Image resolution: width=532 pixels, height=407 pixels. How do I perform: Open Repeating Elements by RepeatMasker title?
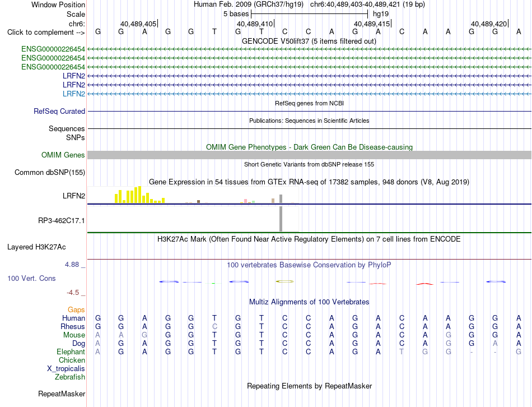[x=309, y=386]
